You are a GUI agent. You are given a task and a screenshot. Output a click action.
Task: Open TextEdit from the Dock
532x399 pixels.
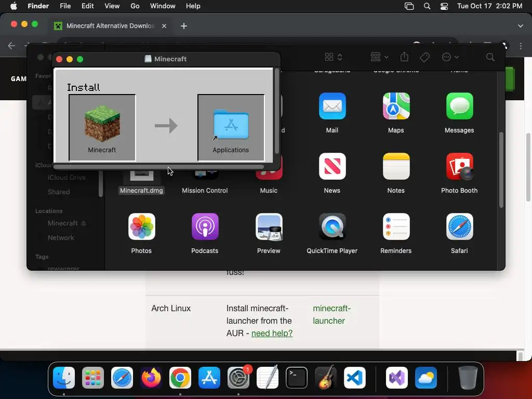268,378
